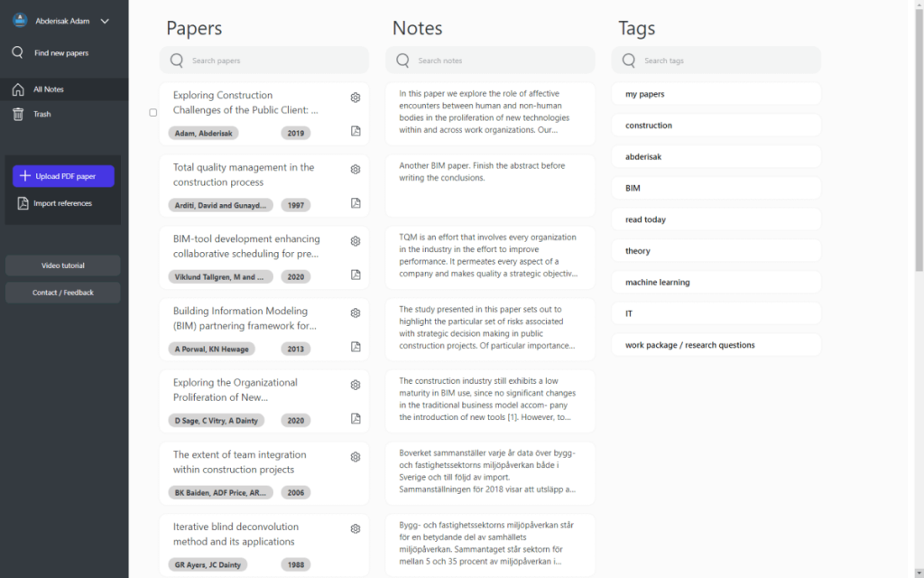The height and width of the screenshot is (578, 924).
Task: Open paper title 'Total quality management in the construction process'
Action: 244,174
